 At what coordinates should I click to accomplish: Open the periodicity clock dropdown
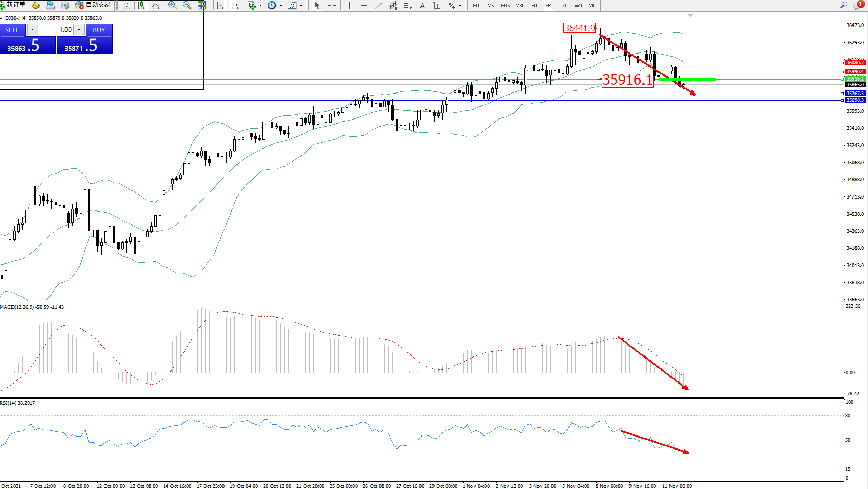pos(281,5)
